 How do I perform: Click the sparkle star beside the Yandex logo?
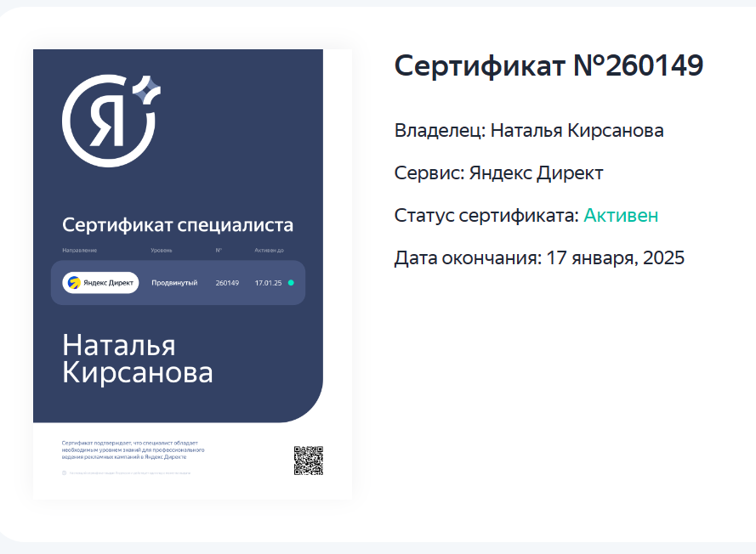pos(148,88)
